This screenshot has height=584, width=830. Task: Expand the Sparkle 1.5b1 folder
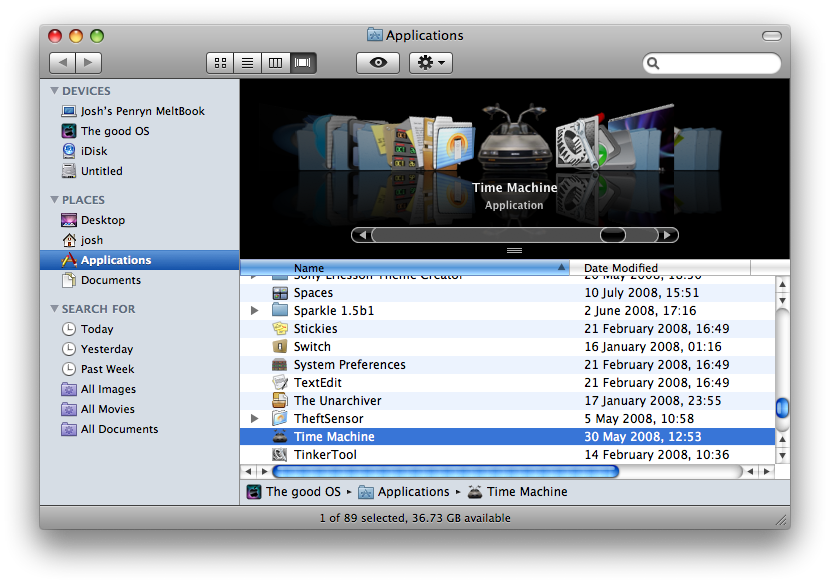coord(255,311)
